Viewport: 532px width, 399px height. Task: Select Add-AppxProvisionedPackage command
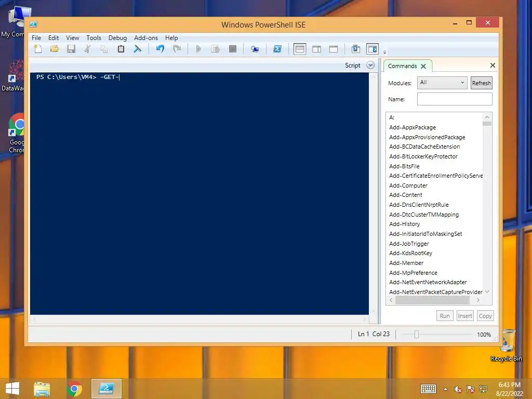pos(427,137)
